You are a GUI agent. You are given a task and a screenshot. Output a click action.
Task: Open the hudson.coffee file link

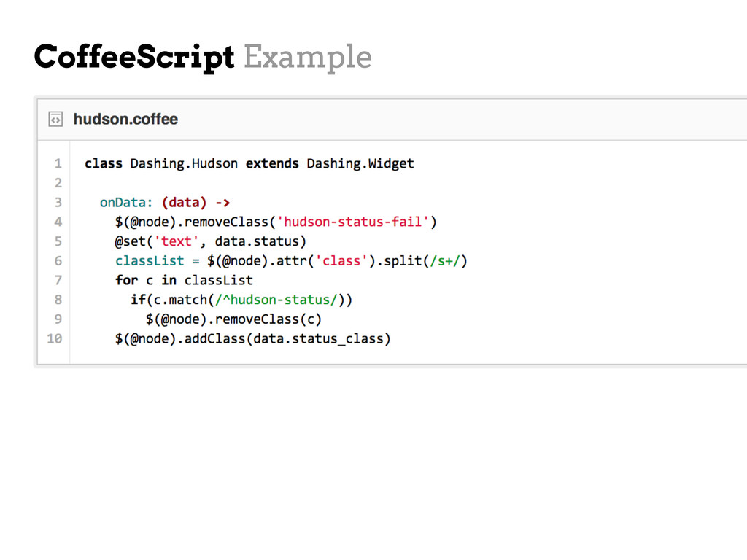[125, 119]
